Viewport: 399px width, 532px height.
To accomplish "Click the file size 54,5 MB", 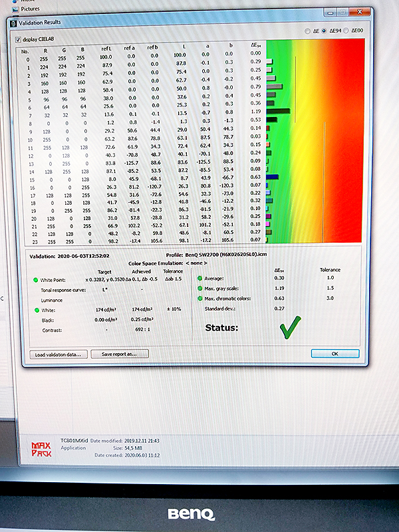I will pos(134,448).
